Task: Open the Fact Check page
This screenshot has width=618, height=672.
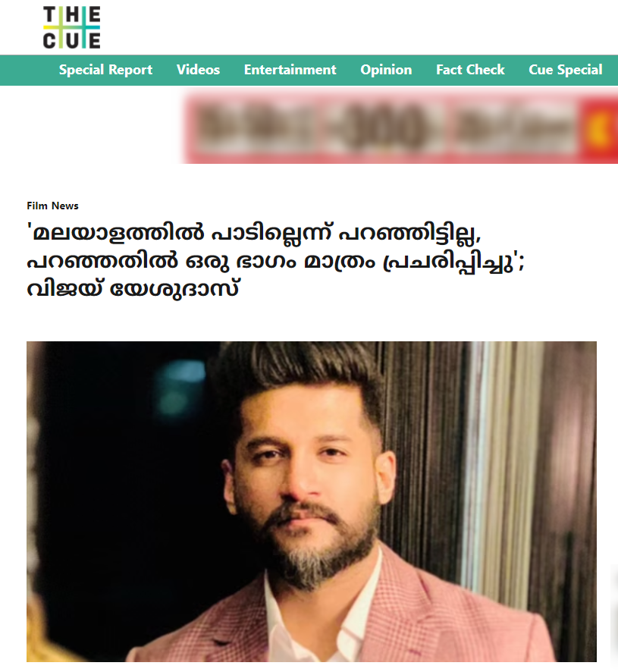Action: click(x=470, y=70)
